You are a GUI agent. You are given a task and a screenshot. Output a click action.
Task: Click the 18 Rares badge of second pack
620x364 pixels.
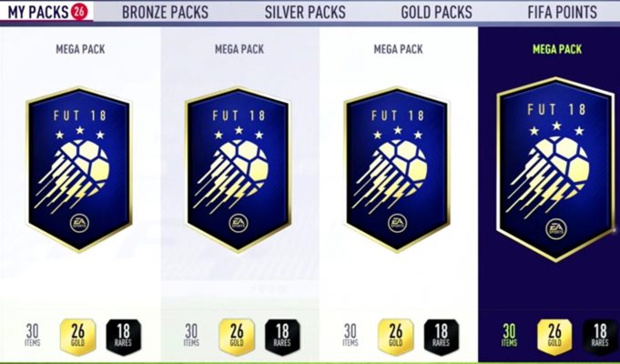282,337
